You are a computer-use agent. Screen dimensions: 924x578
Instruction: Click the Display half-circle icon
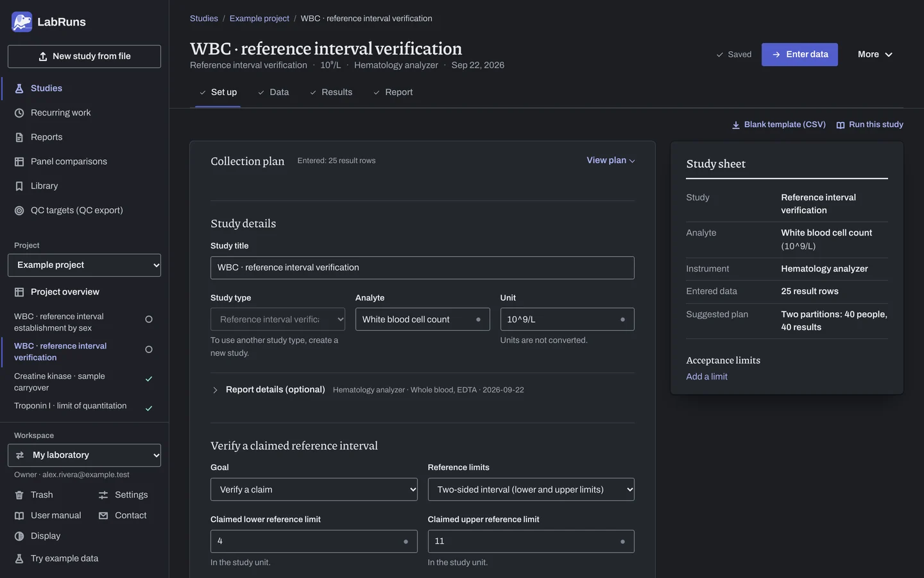point(19,536)
